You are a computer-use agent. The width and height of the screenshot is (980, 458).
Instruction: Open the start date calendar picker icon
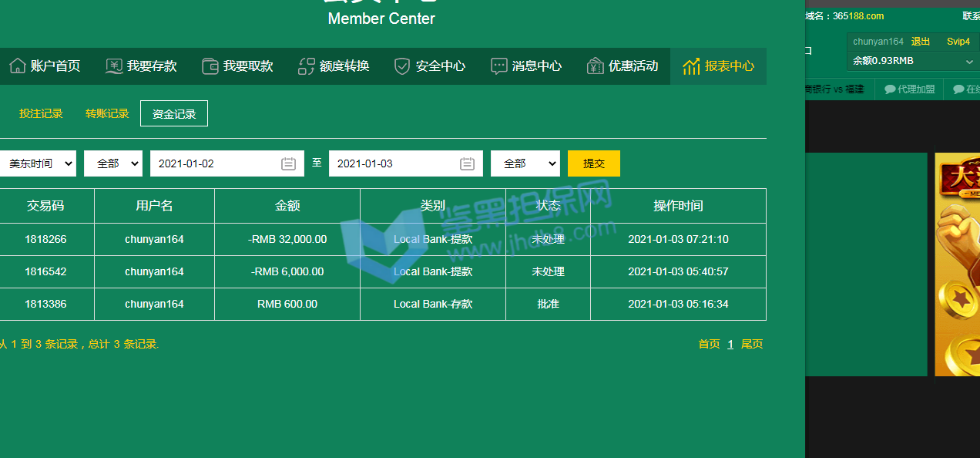288,163
